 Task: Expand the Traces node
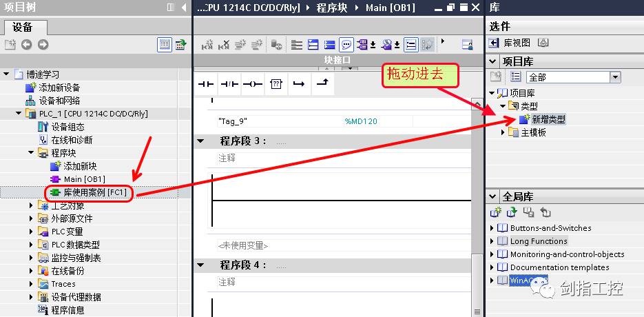[31, 284]
